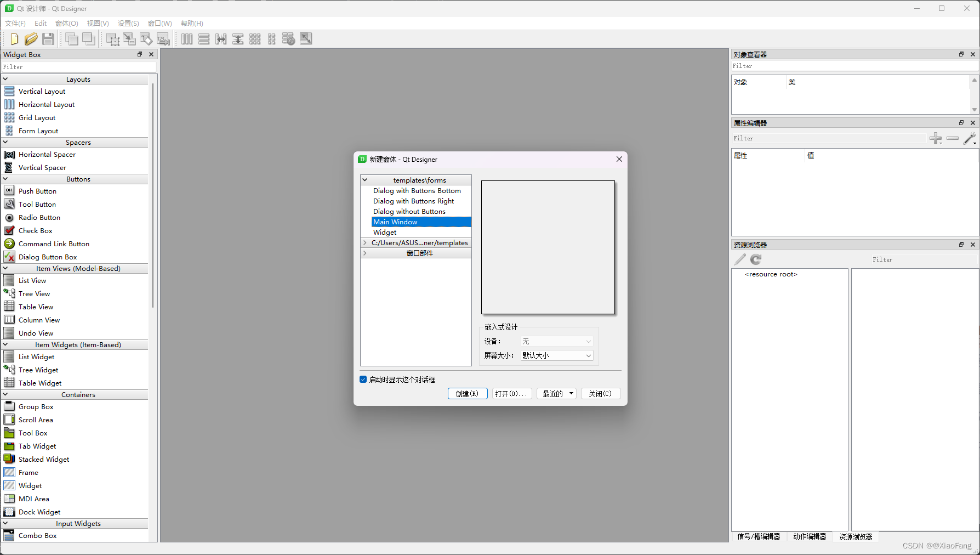Screen dimensions: 980x555
Task: Select the Edit Tab Order mode icon
Action: (x=163, y=39)
